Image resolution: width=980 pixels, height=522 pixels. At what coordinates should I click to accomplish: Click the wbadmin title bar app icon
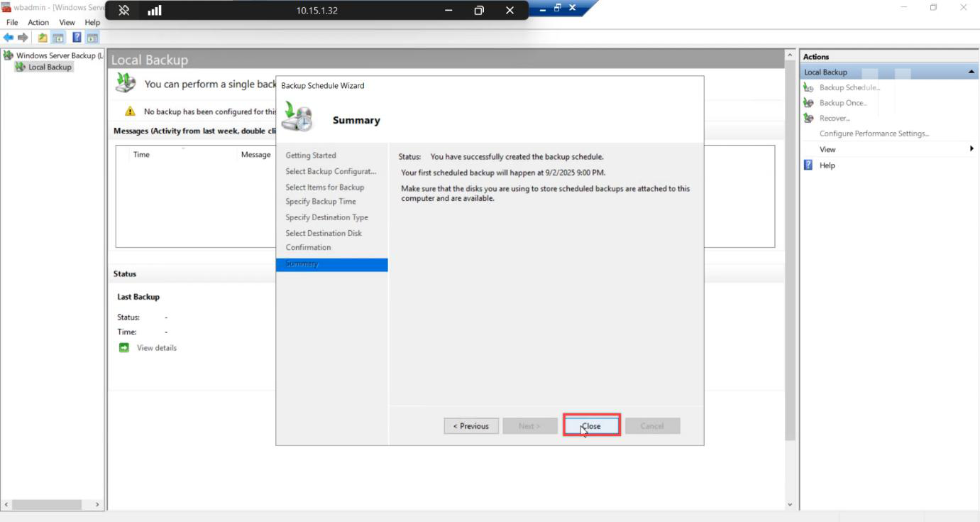[x=6, y=7]
